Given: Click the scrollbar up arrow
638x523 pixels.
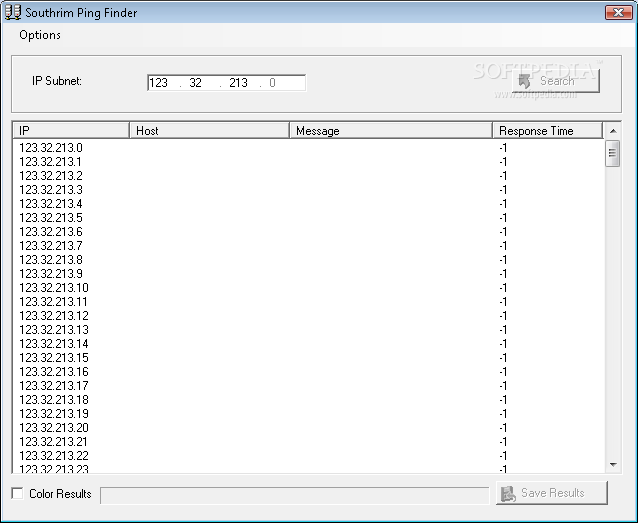Looking at the screenshot, I should pyautogui.click(x=613, y=131).
